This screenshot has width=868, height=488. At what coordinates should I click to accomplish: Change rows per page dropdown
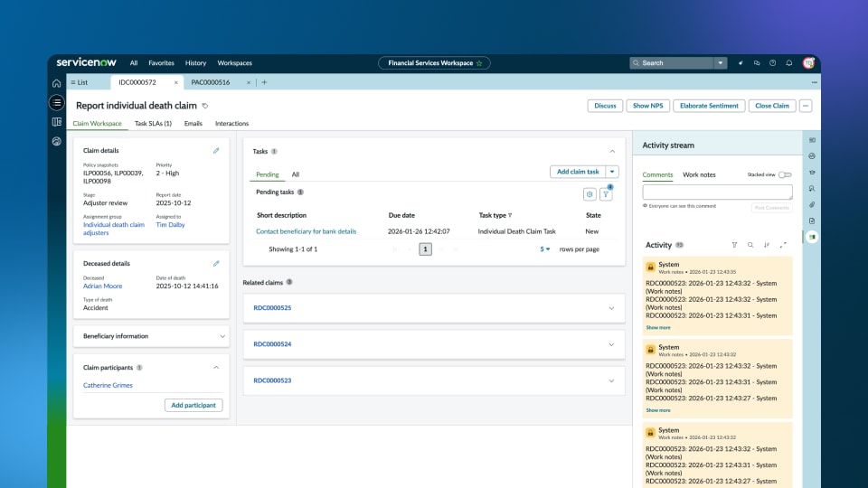pyautogui.click(x=544, y=249)
